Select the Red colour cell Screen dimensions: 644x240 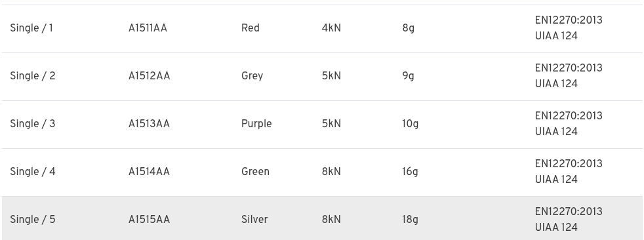[250, 28]
